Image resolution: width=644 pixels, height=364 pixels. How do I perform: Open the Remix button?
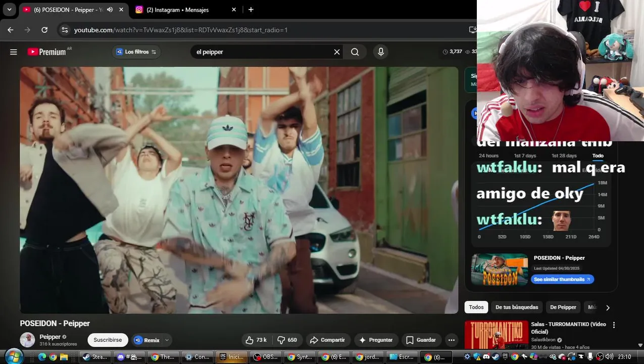(147, 340)
